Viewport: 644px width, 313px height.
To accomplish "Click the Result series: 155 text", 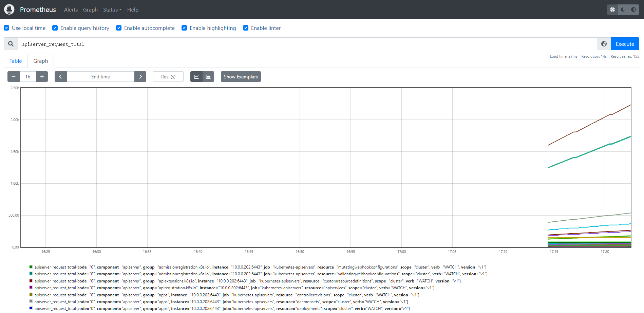I will click(625, 56).
